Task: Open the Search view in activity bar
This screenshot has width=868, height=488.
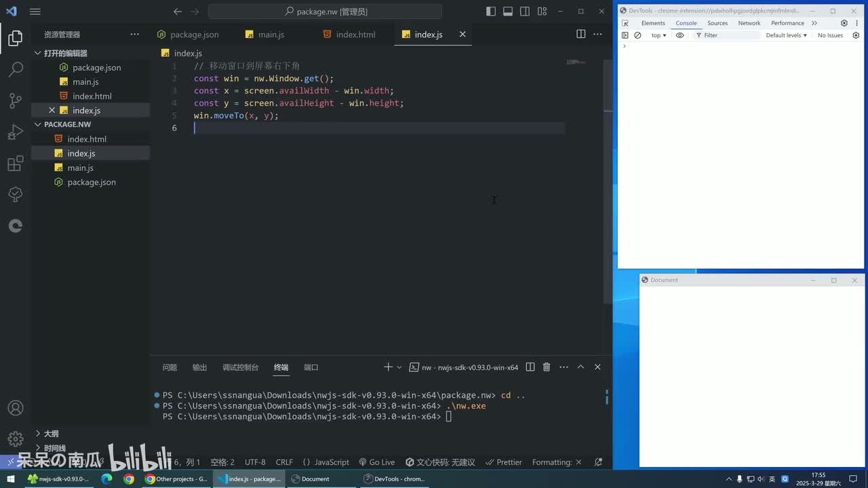Action: [x=15, y=69]
